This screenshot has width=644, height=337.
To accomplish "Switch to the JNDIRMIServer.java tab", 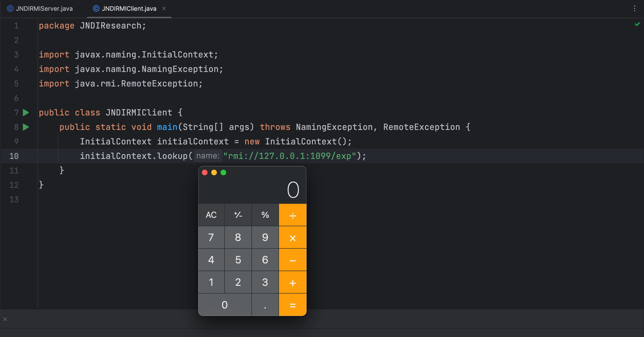I will pos(40,8).
